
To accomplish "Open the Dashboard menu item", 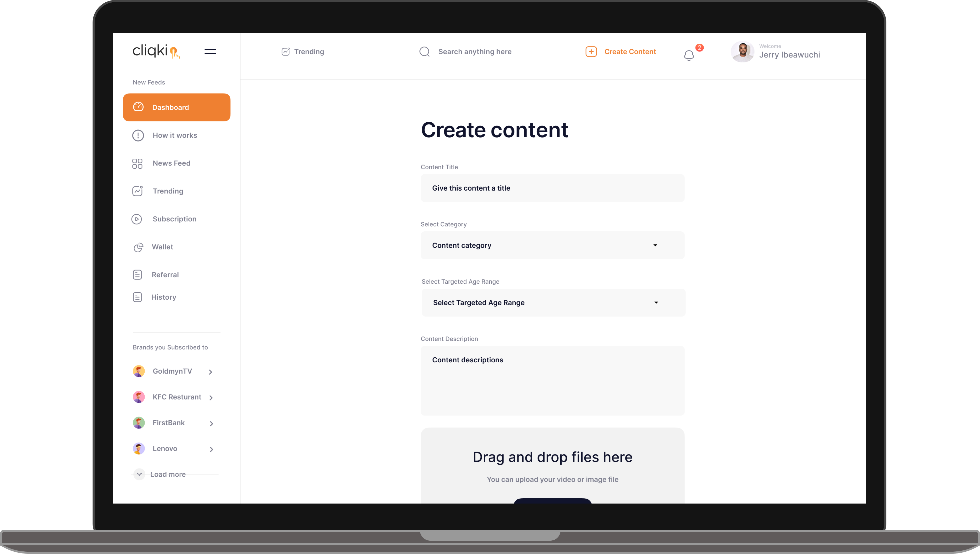I will [176, 107].
